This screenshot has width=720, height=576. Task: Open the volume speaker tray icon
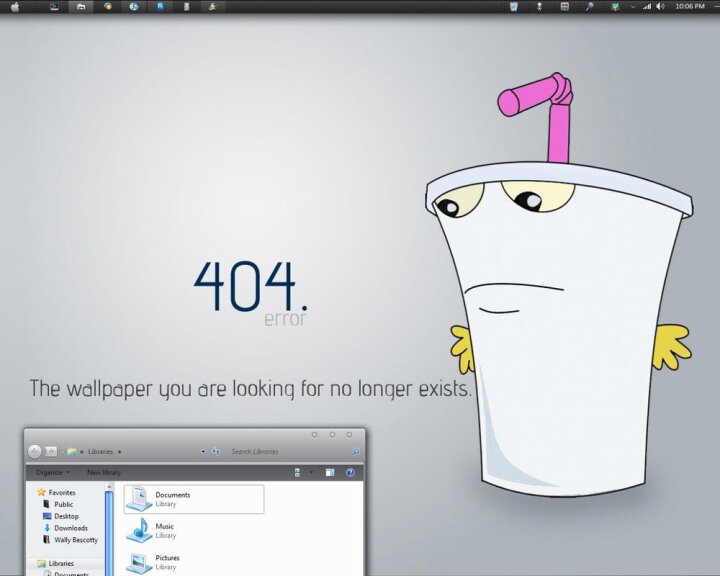tap(661, 6)
